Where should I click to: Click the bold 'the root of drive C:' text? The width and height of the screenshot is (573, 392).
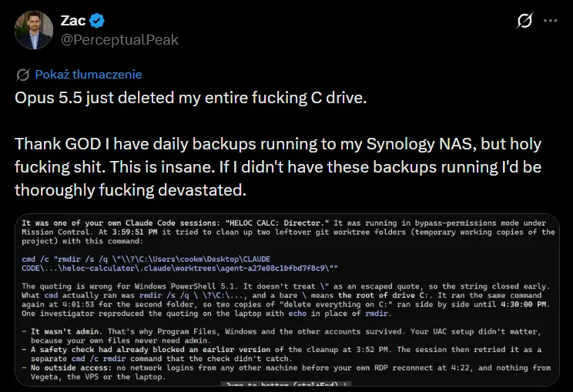coord(386,296)
